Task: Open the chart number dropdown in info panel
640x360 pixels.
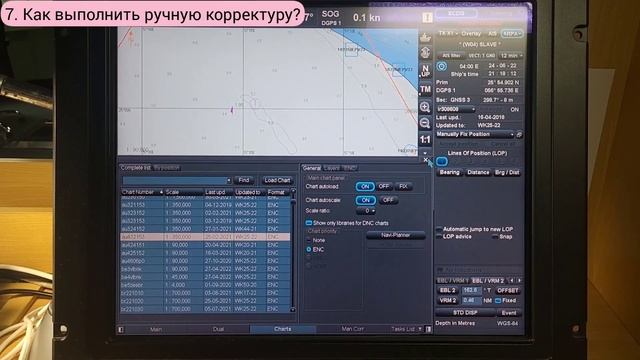Action: (473, 109)
